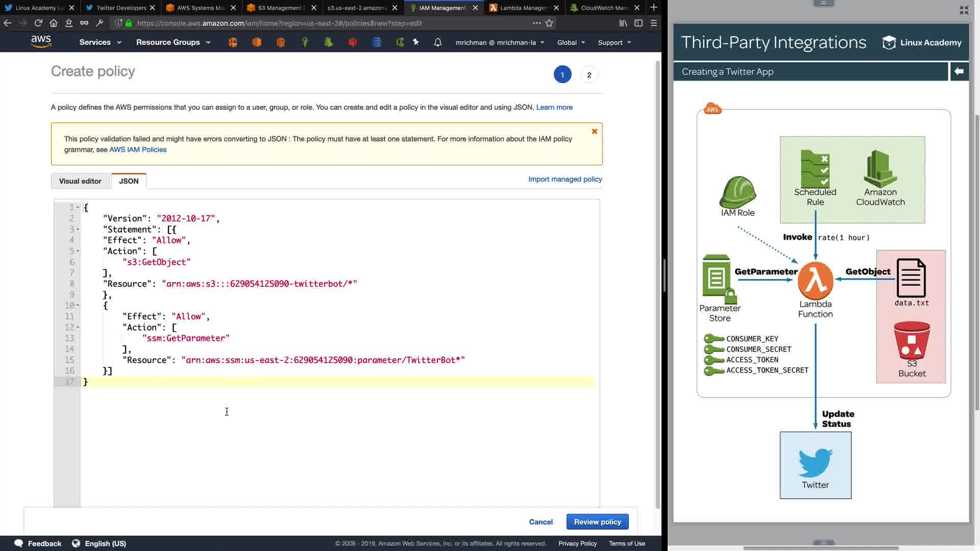This screenshot has width=980, height=551.
Task: Open the Global region dropdown
Action: tap(571, 42)
